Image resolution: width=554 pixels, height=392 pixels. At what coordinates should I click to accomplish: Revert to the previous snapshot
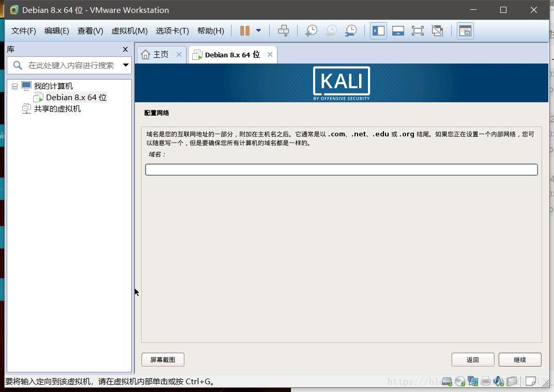pos(331,30)
